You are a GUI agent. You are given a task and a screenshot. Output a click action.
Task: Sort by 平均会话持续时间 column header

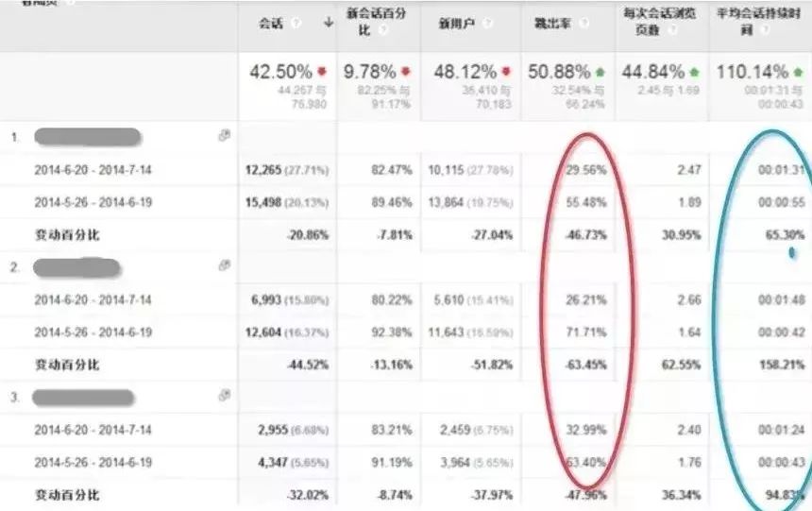pyautogui.click(x=759, y=22)
